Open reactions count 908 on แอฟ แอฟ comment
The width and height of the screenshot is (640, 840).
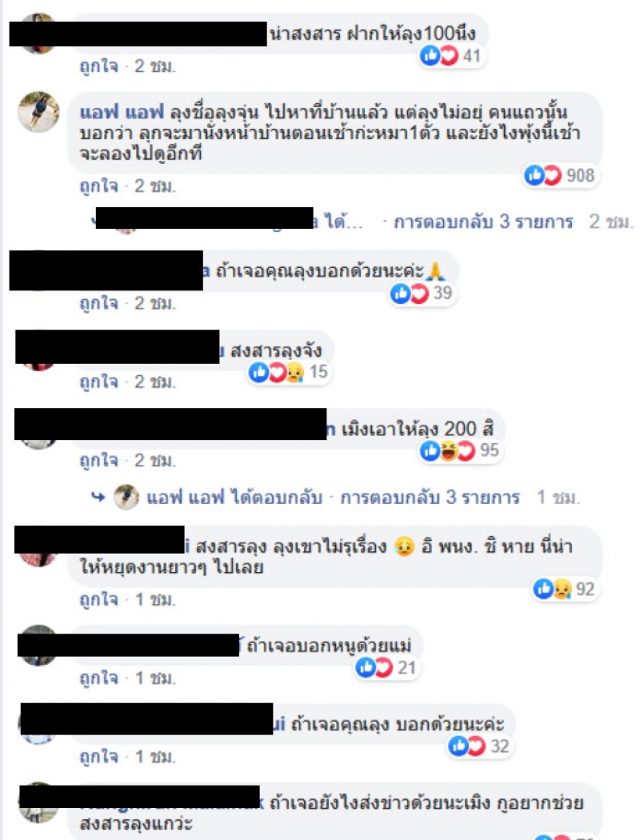pyautogui.click(x=560, y=175)
